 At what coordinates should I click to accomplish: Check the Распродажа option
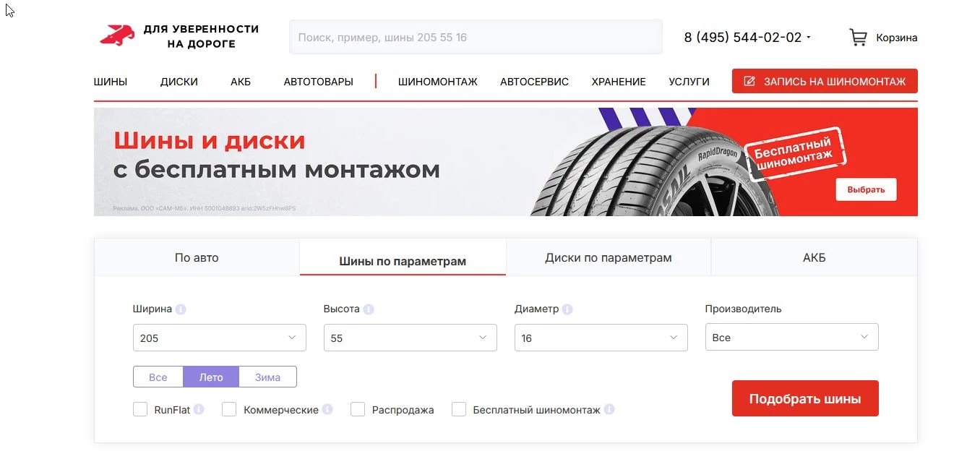click(358, 409)
